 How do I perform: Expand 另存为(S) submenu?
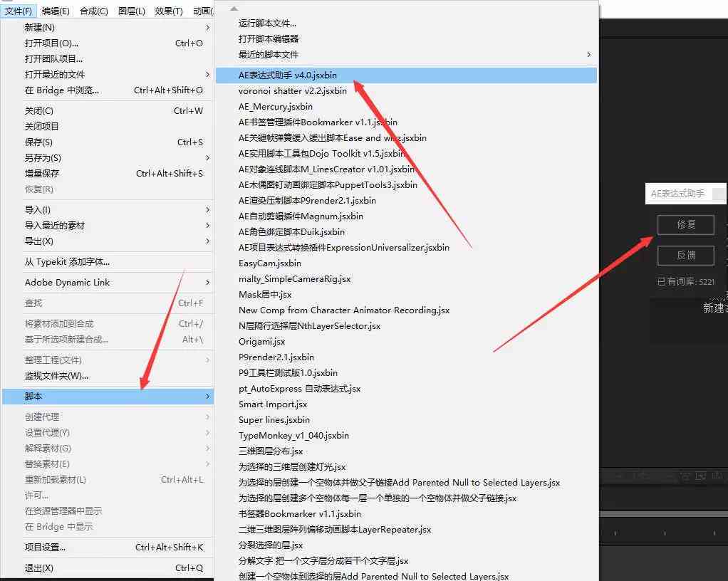(x=108, y=158)
